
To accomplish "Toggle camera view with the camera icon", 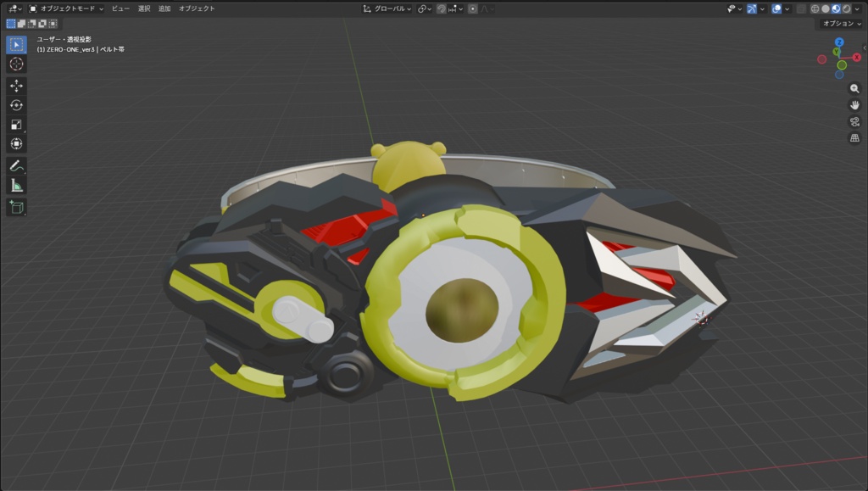I will click(854, 121).
